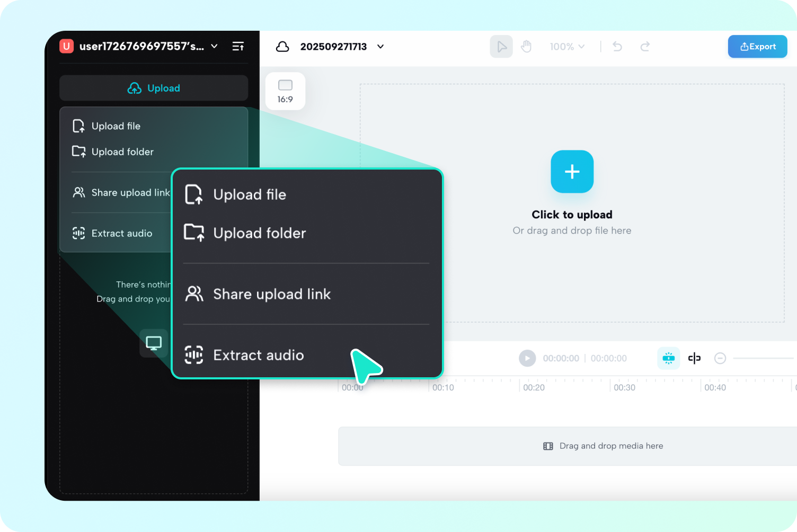This screenshot has height=532, width=797.
Task: Click the current timecode 00:00:00 left of the divider
Action: tap(561, 358)
